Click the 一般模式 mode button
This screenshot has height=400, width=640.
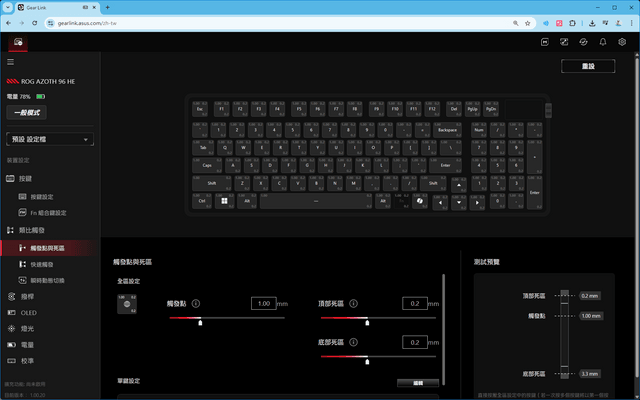pyautogui.click(x=27, y=112)
